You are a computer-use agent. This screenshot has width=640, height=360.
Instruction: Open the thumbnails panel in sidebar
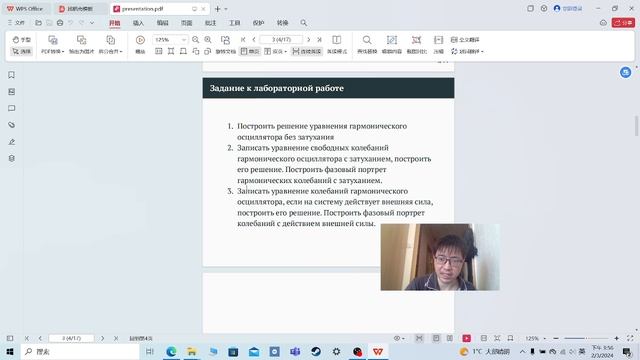pyautogui.click(x=11, y=91)
